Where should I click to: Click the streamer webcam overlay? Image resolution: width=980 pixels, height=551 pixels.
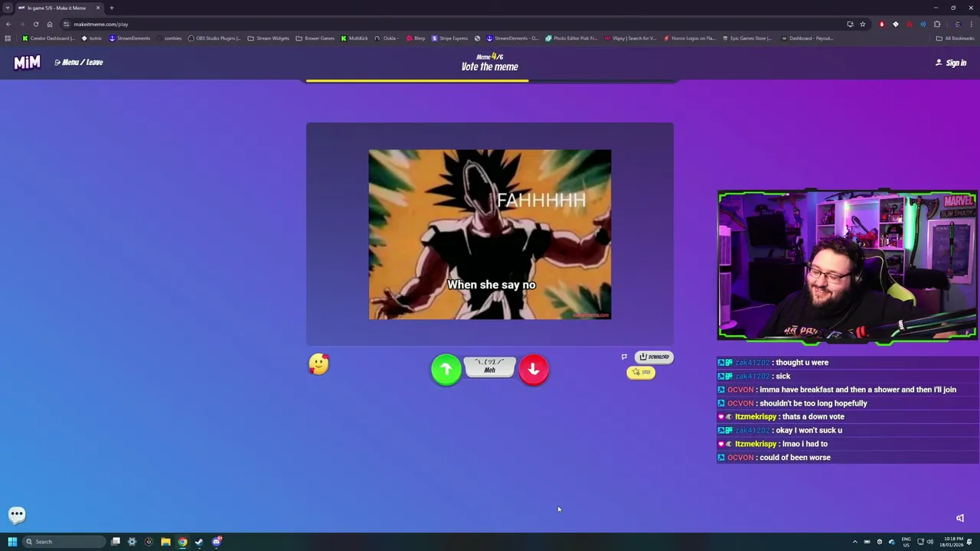[x=847, y=265]
